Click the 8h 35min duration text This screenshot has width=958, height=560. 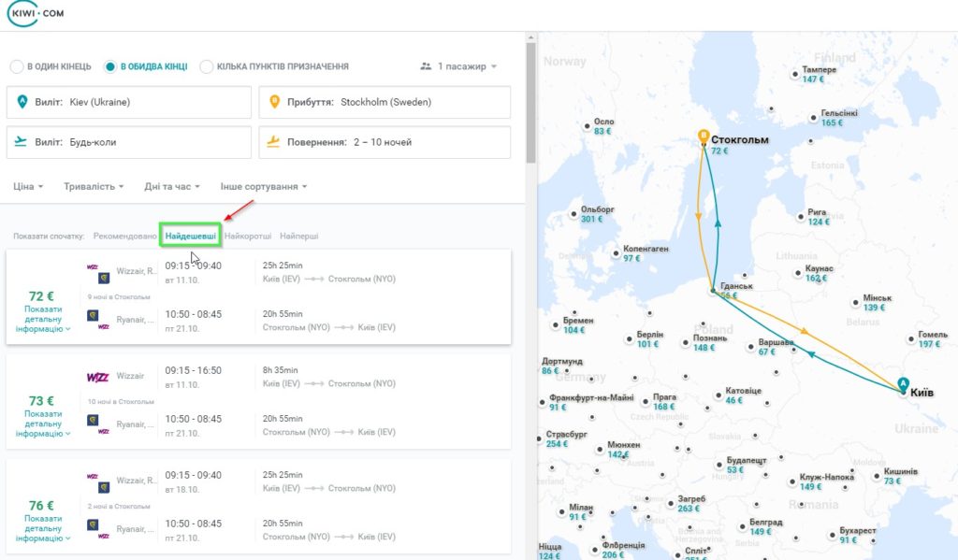[280, 370]
